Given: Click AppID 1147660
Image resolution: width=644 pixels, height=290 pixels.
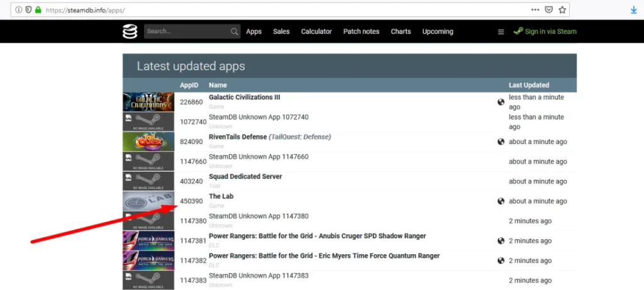Looking at the screenshot, I should click(193, 162).
